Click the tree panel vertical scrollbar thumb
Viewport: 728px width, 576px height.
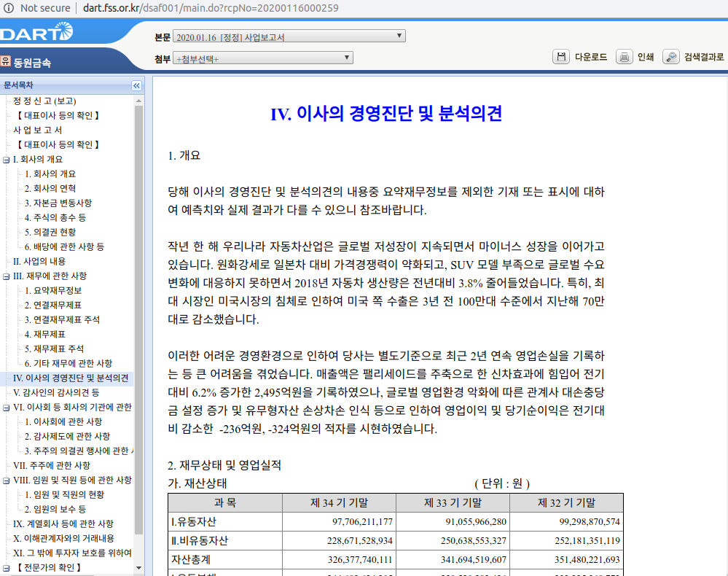[138, 321]
